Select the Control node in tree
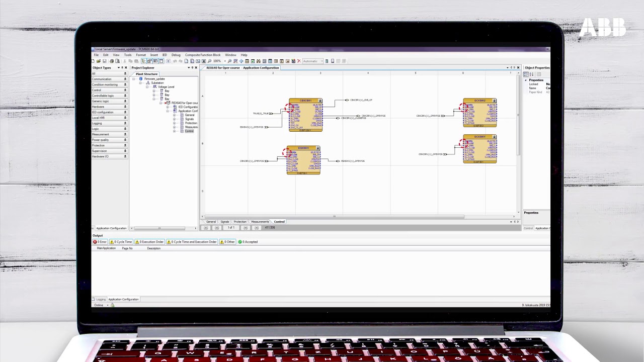Image resolution: width=644 pixels, height=362 pixels. (x=189, y=131)
